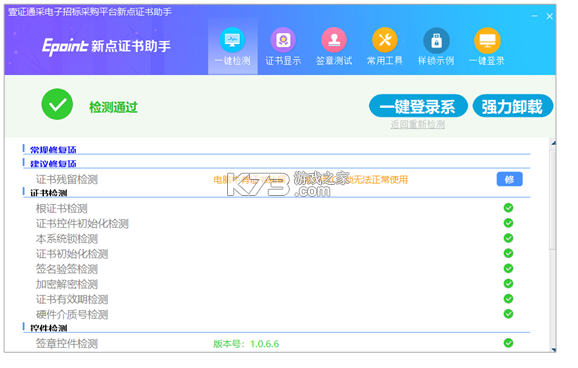Image resolution: width=578 pixels, height=368 pixels.
Task: Select the 控件检测 section header
Action: 49,328
